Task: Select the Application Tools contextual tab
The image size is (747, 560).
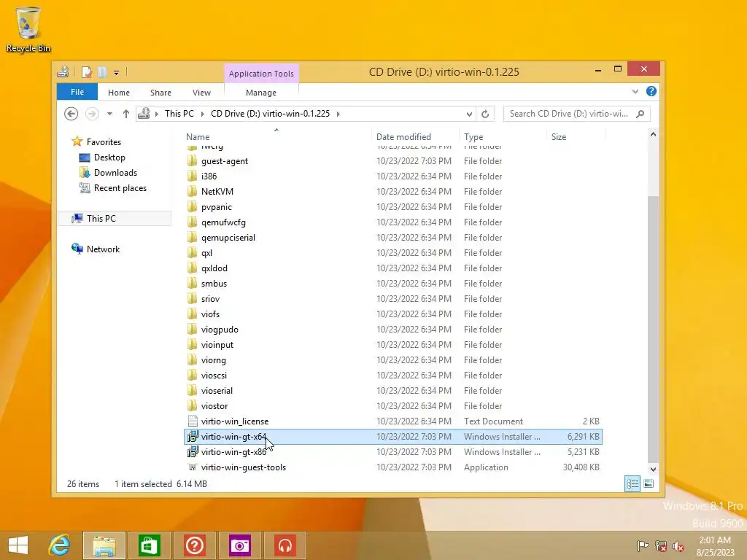Action: (x=261, y=74)
